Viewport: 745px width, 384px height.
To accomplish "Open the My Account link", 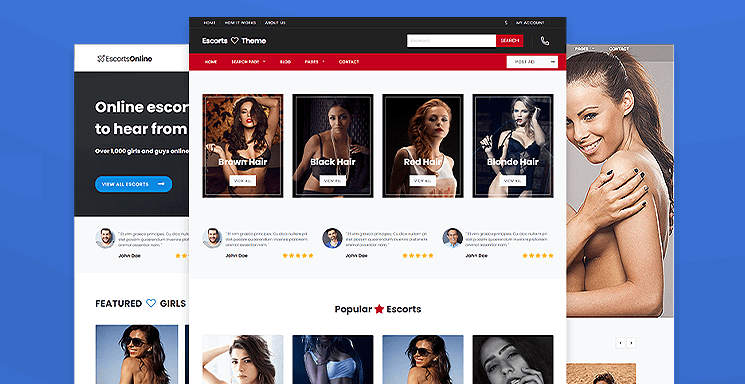I will [530, 23].
